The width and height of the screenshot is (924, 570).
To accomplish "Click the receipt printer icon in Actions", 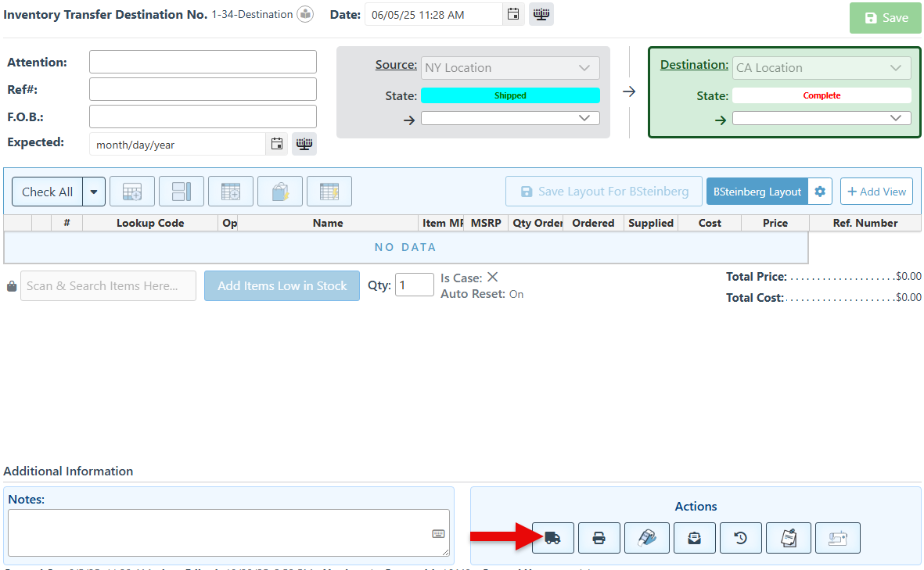I will pos(837,538).
